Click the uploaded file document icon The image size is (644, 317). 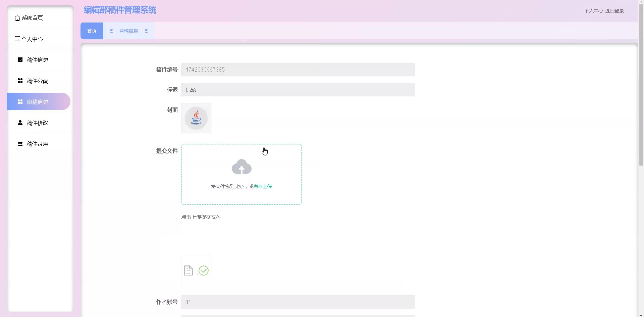[189, 271]
